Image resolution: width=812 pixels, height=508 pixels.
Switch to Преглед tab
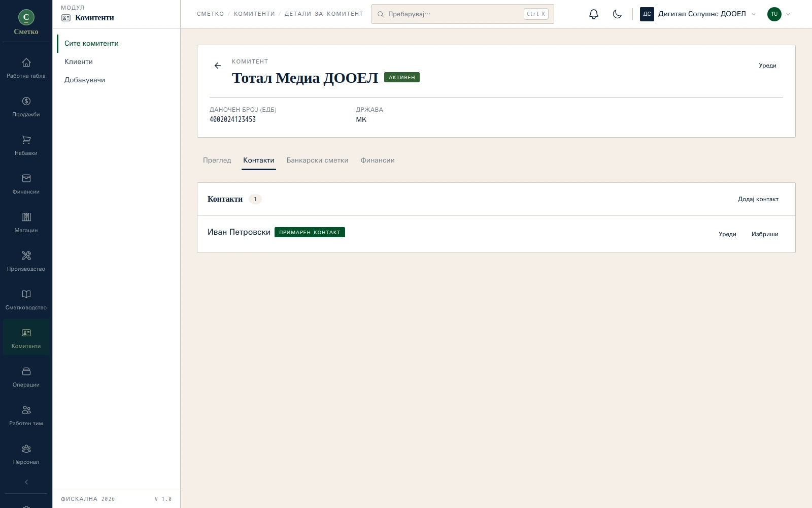pyautogui.click(x=217, y=160)
